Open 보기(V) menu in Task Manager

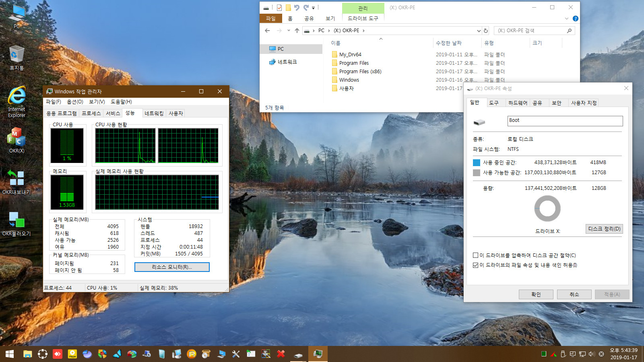[x=97, y=102]
